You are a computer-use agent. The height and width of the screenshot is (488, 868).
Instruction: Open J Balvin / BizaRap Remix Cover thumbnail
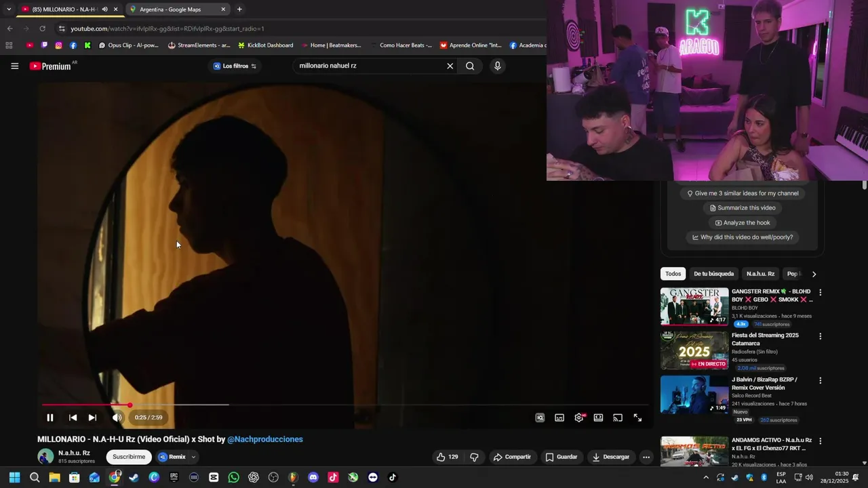pos(694,394)
